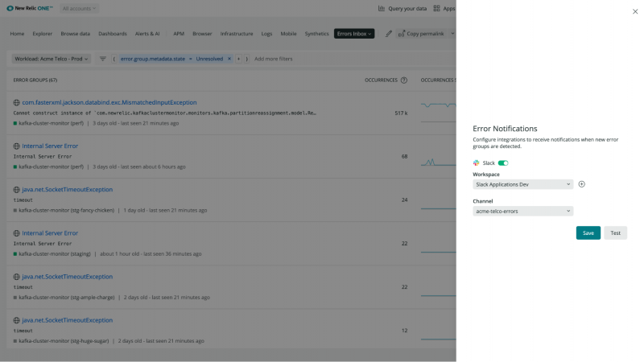
Task: Click the globe icon of the staging row
Action: [x=16, y=233]
